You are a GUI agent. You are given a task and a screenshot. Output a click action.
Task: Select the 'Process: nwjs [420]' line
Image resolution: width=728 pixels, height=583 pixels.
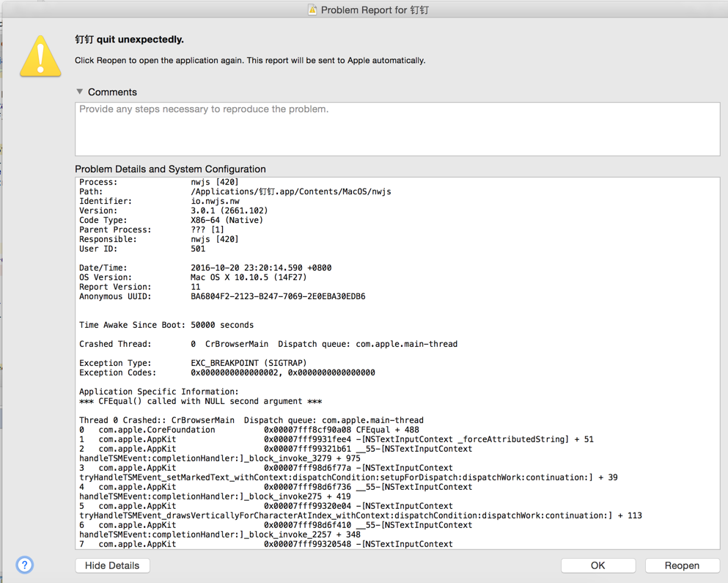[x=159, y=182]
